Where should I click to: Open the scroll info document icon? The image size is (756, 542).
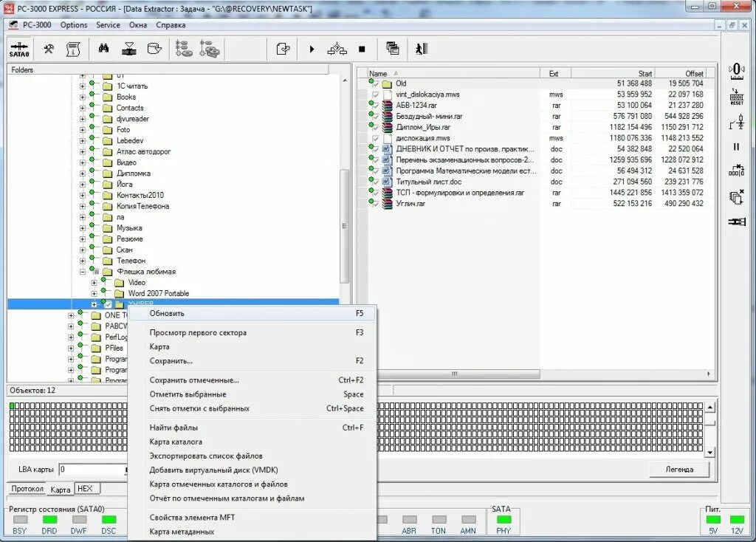point(73,49)
